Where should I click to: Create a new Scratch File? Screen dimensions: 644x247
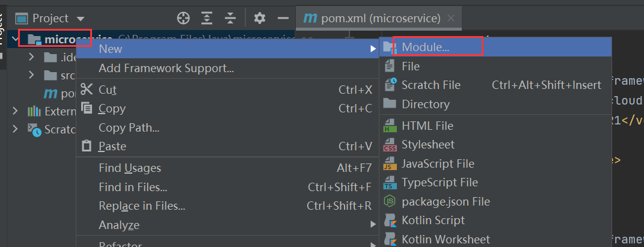click(495, 85)
